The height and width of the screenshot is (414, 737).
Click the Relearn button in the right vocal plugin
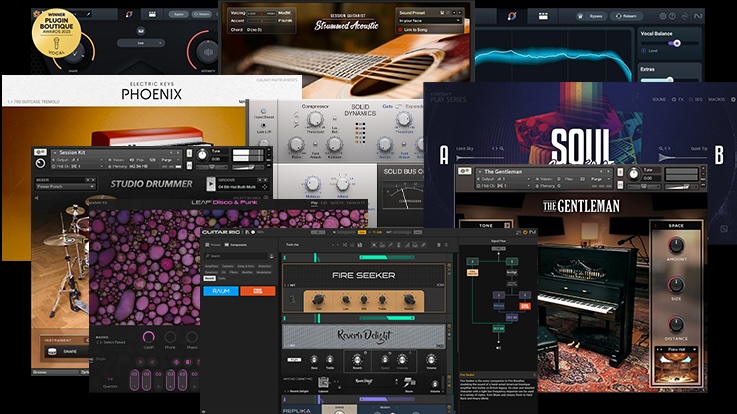[x=627, y=16]
